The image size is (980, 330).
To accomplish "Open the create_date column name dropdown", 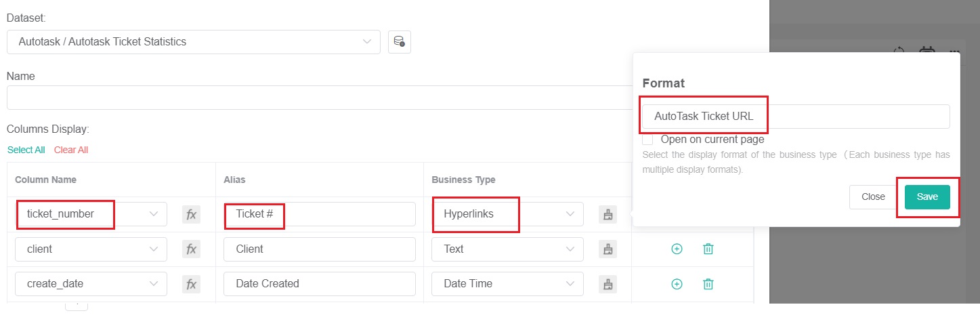I will 91,283.
